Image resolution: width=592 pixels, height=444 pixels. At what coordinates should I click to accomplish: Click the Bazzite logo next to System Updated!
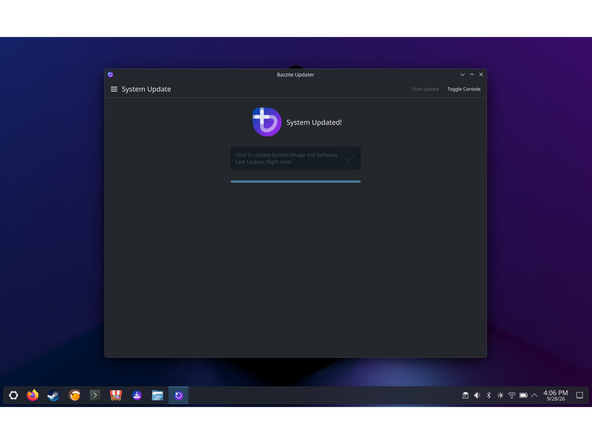[267, 122]
